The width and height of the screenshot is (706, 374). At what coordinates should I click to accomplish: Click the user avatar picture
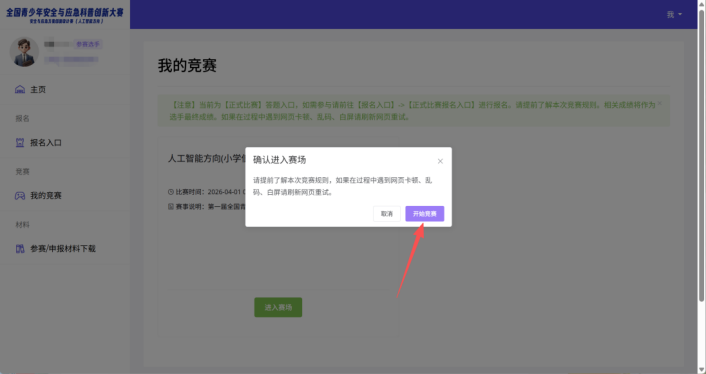click(x=24, y=52)
